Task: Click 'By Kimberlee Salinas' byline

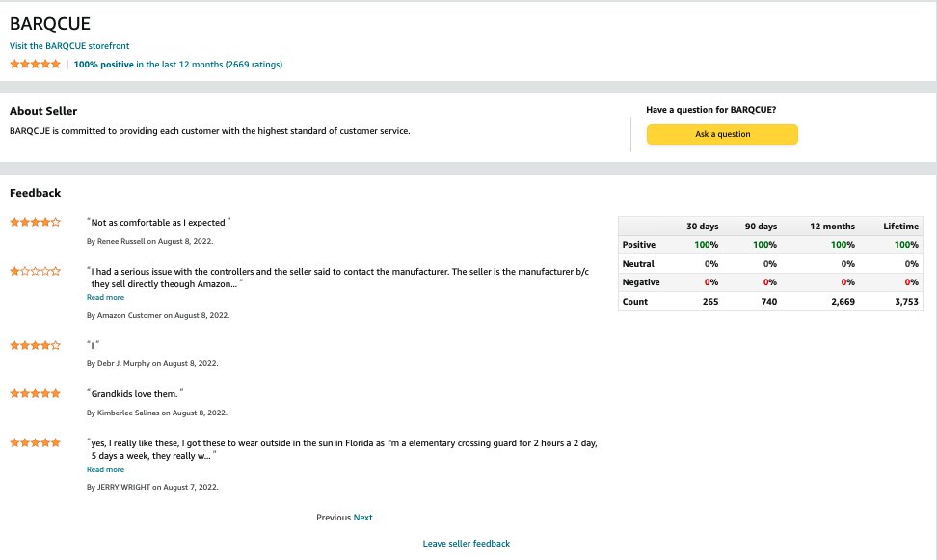Action: 157,413
